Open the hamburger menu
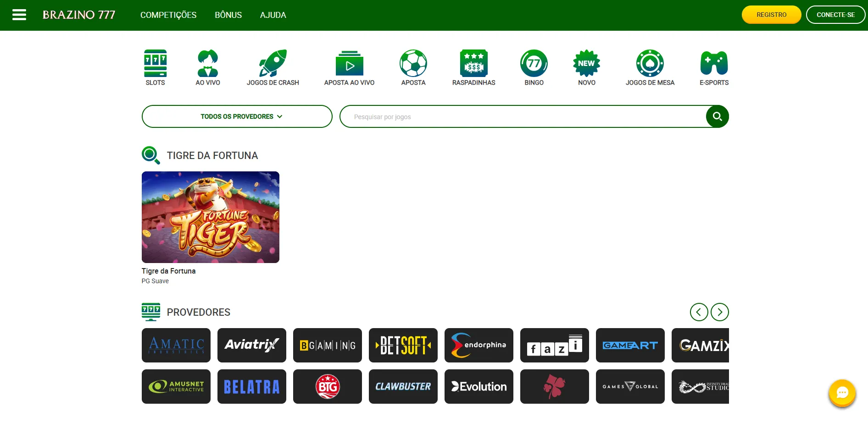 tap(19, 15)
